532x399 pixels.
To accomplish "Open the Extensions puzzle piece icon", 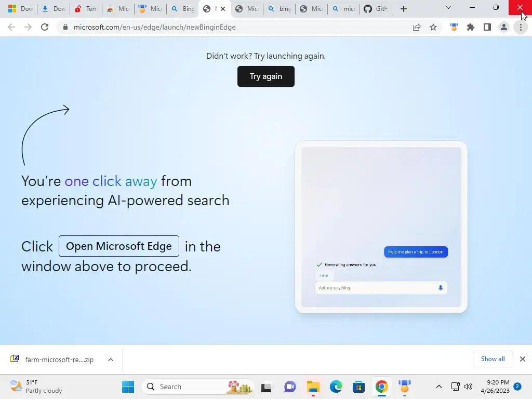I will 471,27.
